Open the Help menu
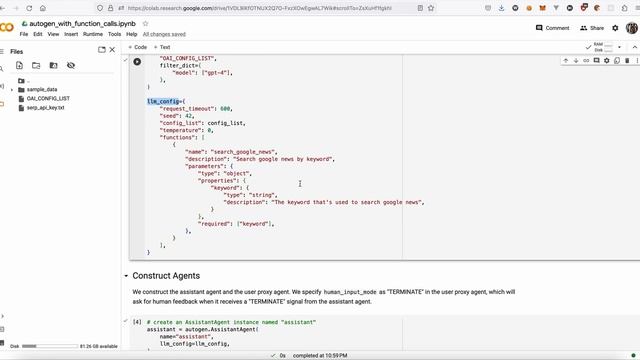 coord(131,34)
